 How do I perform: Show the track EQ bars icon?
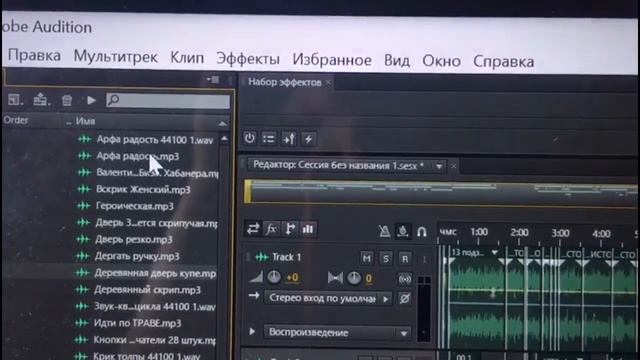[x=308, y=229]
